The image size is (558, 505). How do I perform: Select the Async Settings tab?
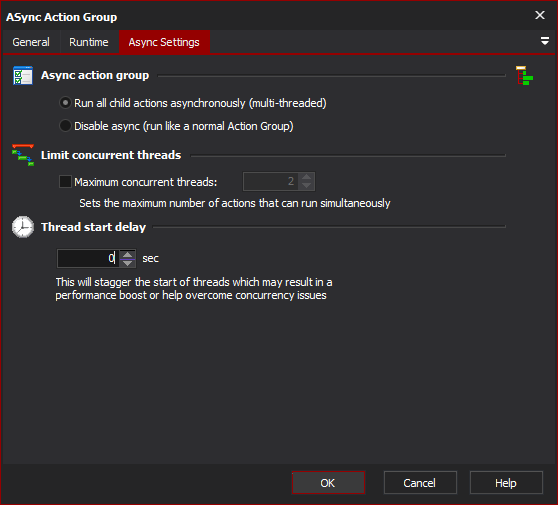pyautogui.click(x=164, y=42)
